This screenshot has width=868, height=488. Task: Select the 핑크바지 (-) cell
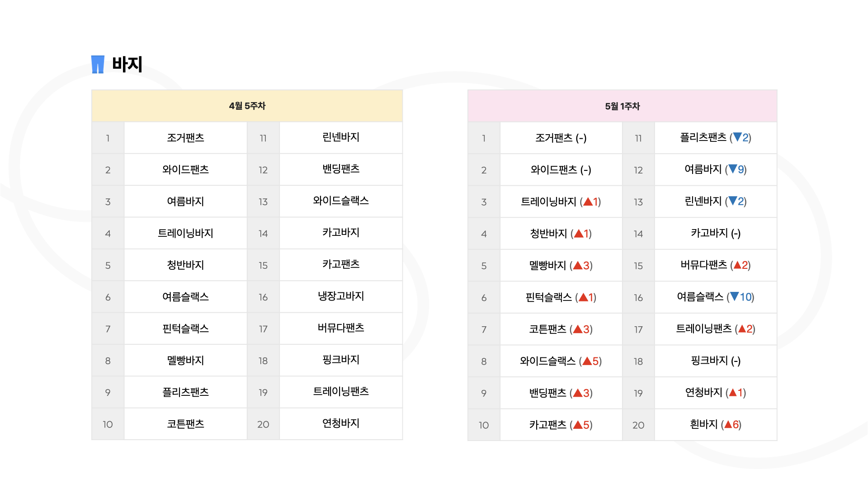point(716,361)
